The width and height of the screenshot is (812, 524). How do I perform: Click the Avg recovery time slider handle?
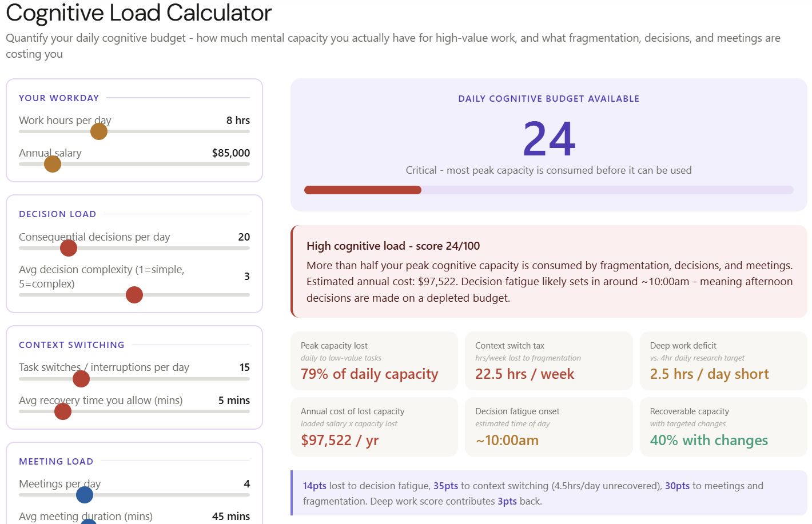(x=63, y=411)
